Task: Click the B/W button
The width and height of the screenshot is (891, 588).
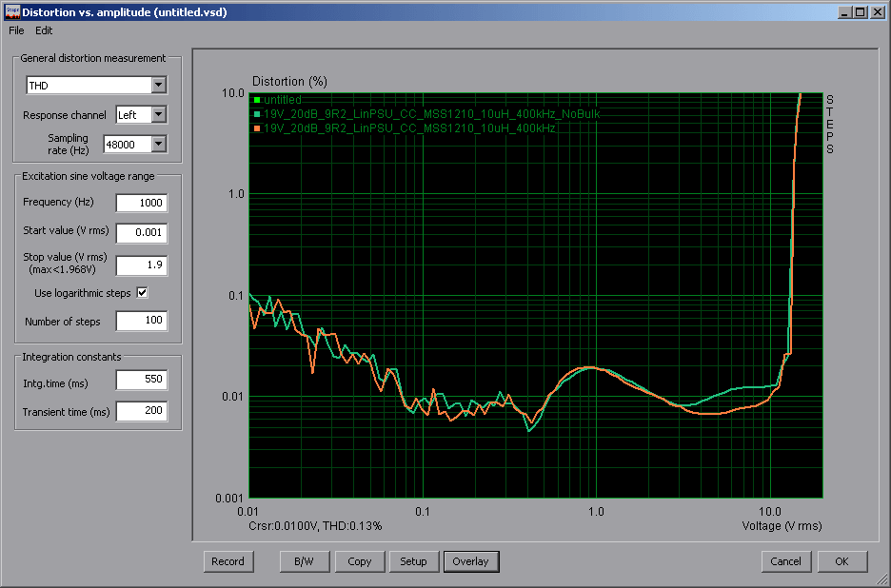Action: 305,561
